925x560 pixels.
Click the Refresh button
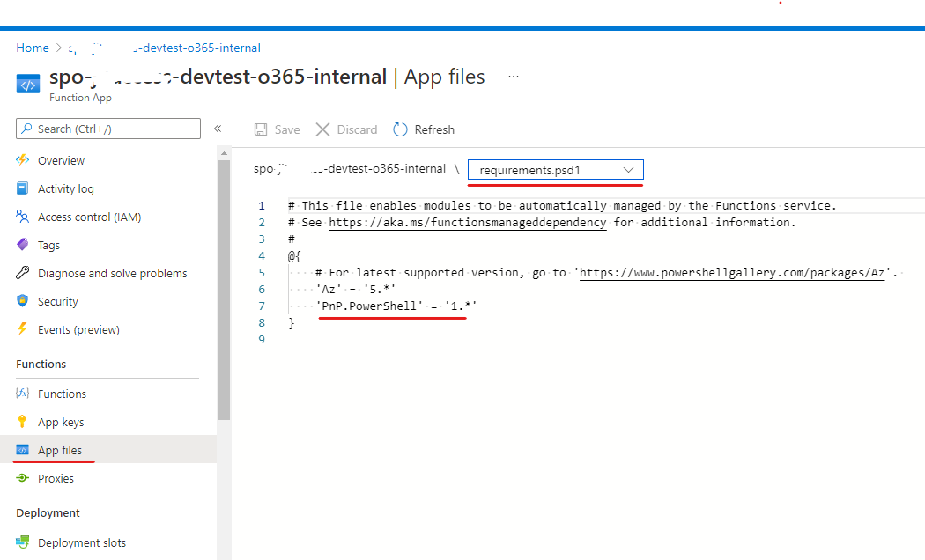pos(424,129)
